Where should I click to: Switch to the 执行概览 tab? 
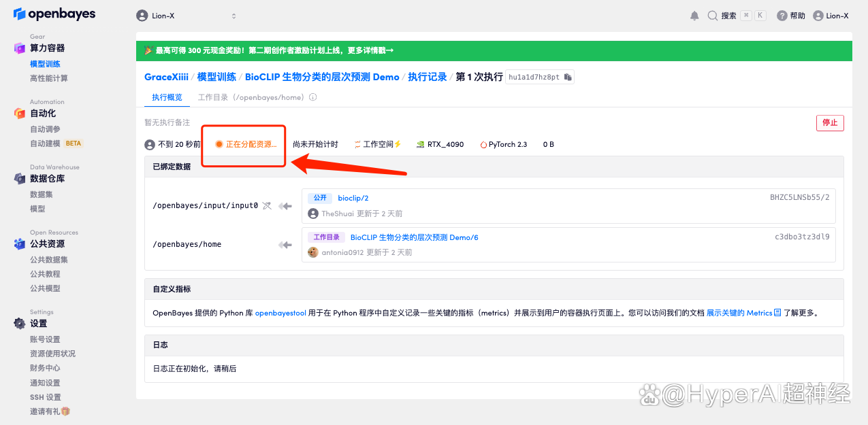point(167,97)
